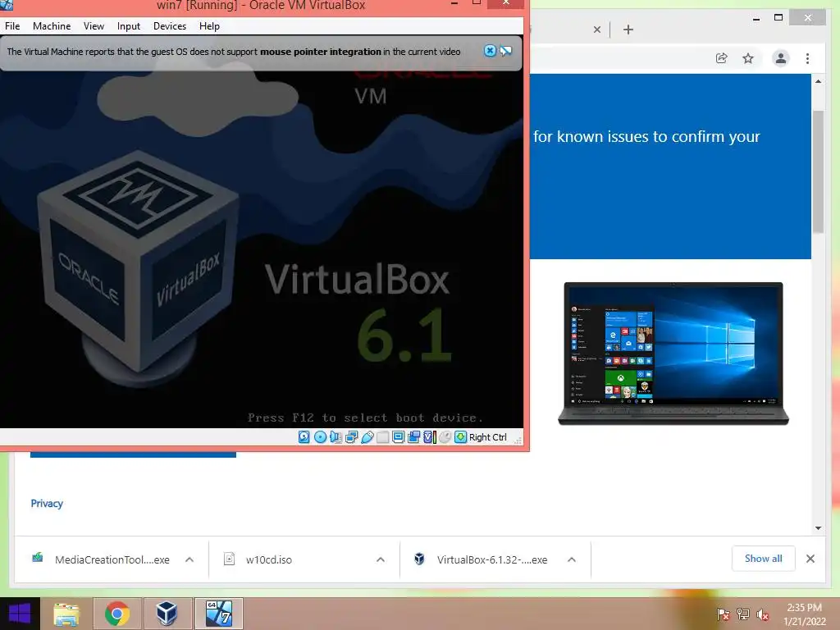840x630 pixels.
Task: Open the Windows Start button
Action: [x=20, y=614]
